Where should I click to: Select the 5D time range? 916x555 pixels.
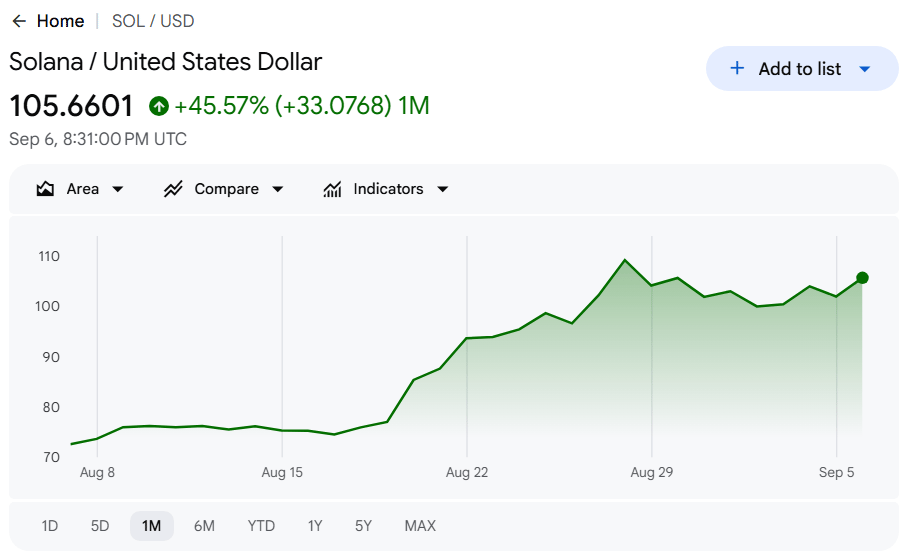click(100, 526)
